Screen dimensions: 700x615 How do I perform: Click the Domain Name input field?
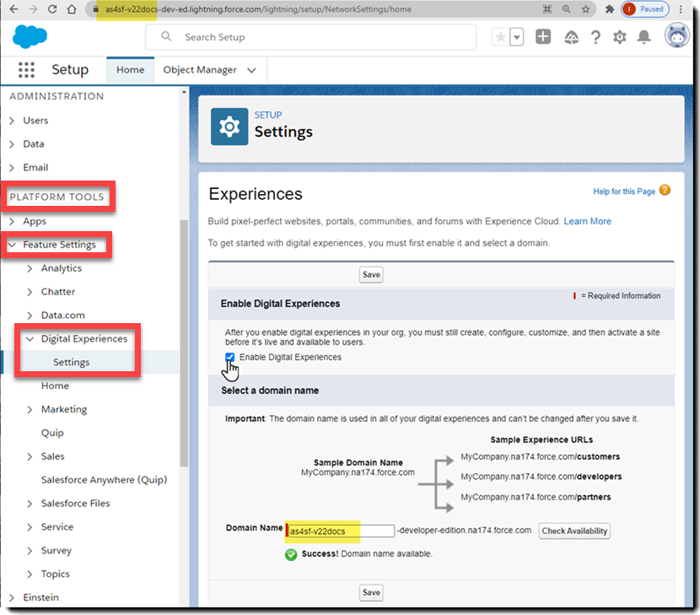pos(340,531)
